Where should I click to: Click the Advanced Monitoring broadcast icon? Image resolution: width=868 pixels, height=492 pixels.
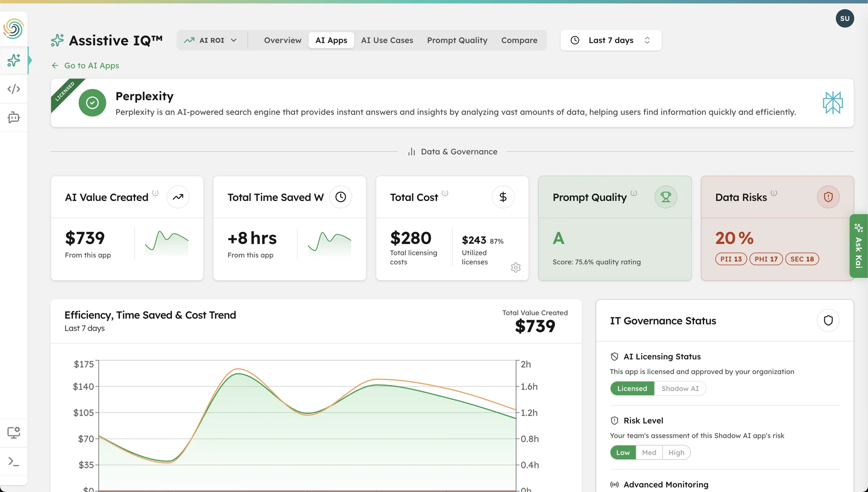click(614, 484)
